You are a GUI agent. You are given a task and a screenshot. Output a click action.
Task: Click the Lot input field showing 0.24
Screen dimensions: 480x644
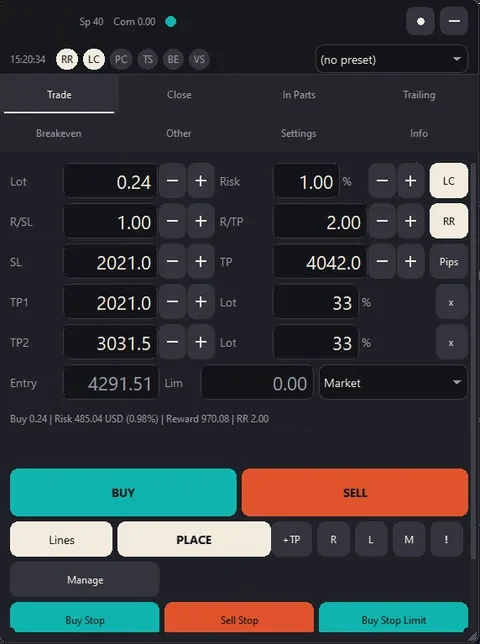click(110, 181)
